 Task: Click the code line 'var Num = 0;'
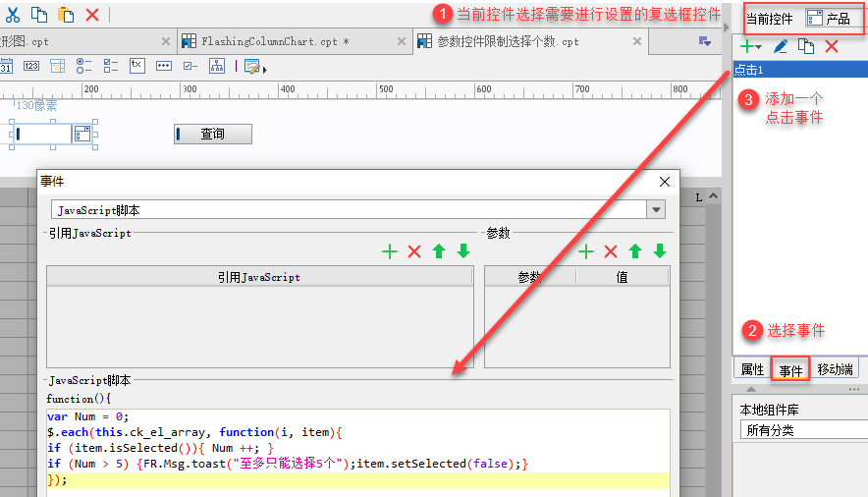(87, 416)
